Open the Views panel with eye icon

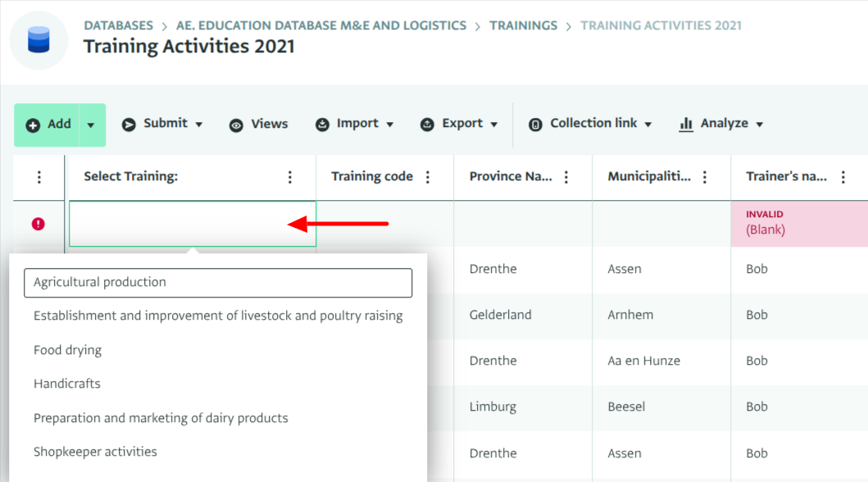[258, 124]
